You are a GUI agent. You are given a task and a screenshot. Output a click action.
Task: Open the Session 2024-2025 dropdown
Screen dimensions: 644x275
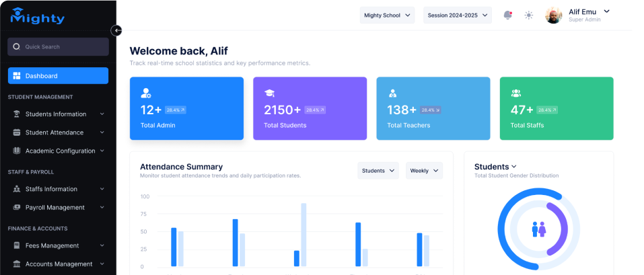click(x=457, y=15)
